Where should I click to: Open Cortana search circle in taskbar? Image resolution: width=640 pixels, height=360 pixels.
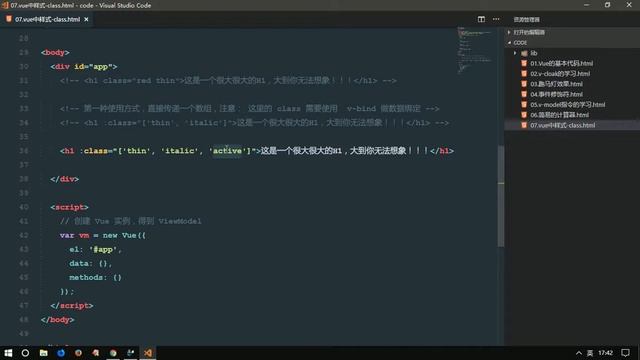(x=25, y=353)
